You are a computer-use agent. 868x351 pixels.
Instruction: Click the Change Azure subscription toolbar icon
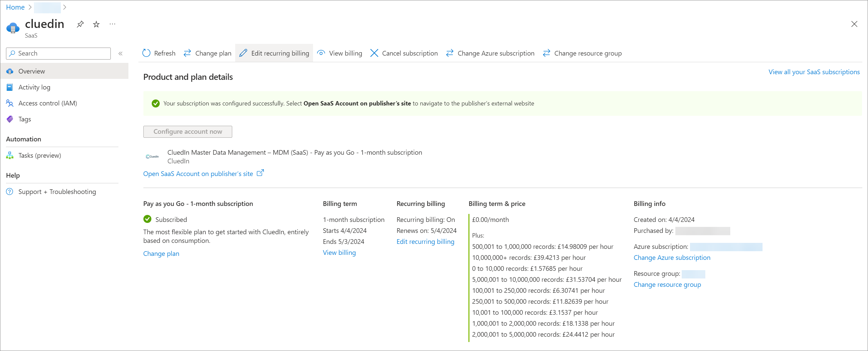(449, 53)
